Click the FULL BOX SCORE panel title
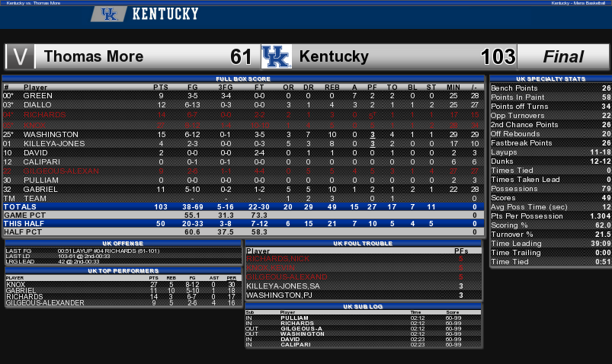612x364 pixels. pyautogui.click(x=243, y=78)
